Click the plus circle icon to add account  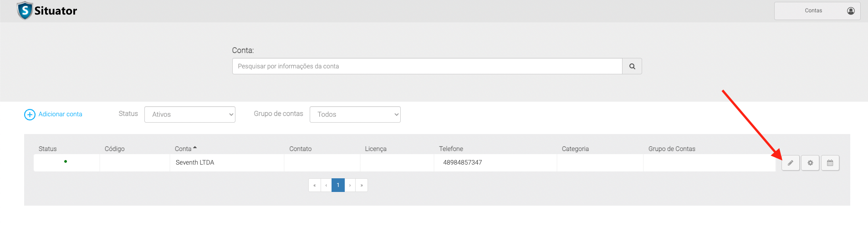coord(30,114)
